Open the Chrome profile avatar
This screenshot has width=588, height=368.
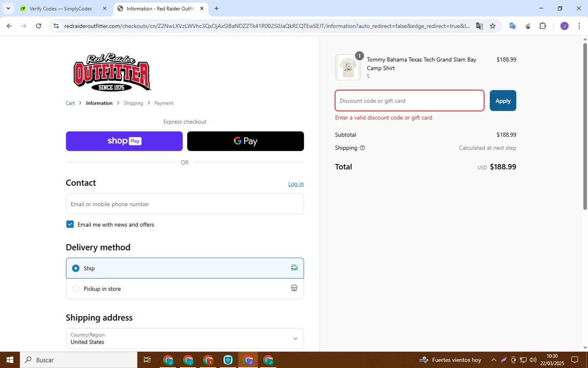click(x=564, y=26)
